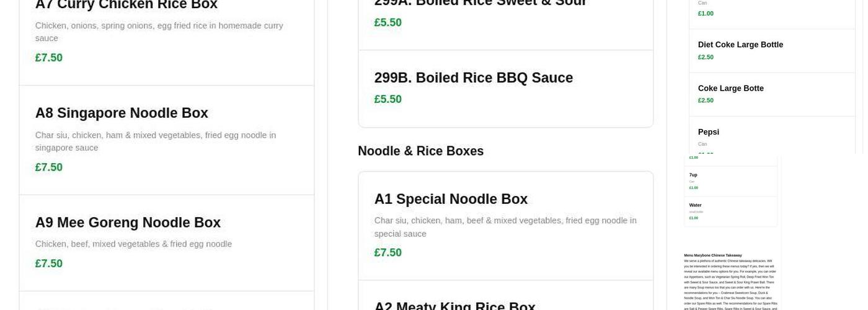
Task: Click the Noodle & Rice Boxes section heading
Action: 420,151
